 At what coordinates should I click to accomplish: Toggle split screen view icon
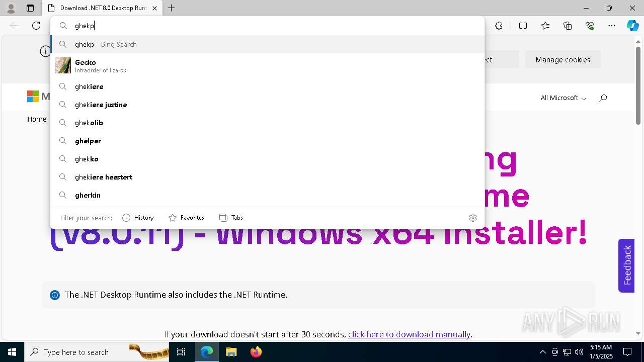point(523,26)
